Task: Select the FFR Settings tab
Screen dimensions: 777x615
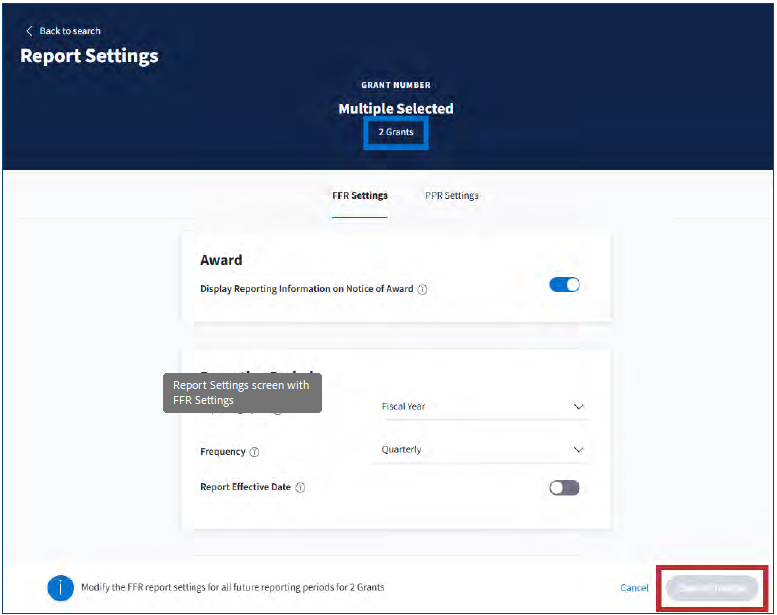Action: point(360,196)
